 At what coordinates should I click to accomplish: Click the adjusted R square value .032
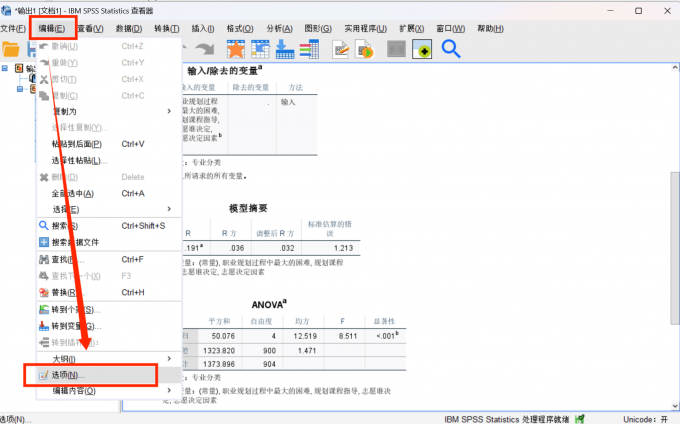pyautogui.click(x=287, y=248)
